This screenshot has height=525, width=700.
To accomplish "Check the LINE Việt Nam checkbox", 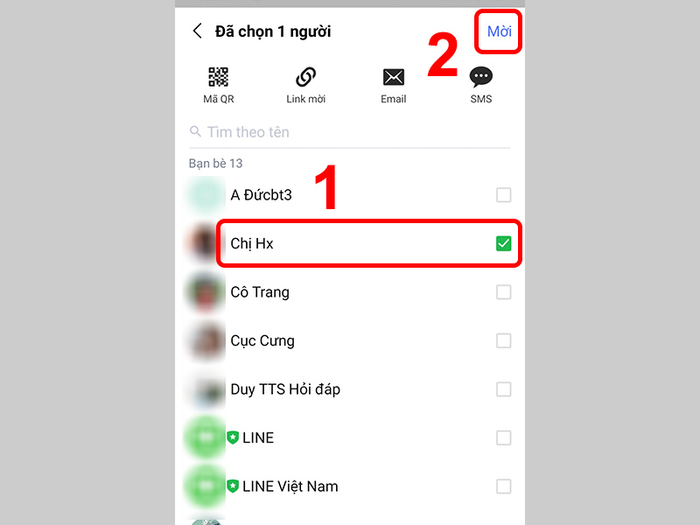I will pyautogui.click(x=504, y=487).
